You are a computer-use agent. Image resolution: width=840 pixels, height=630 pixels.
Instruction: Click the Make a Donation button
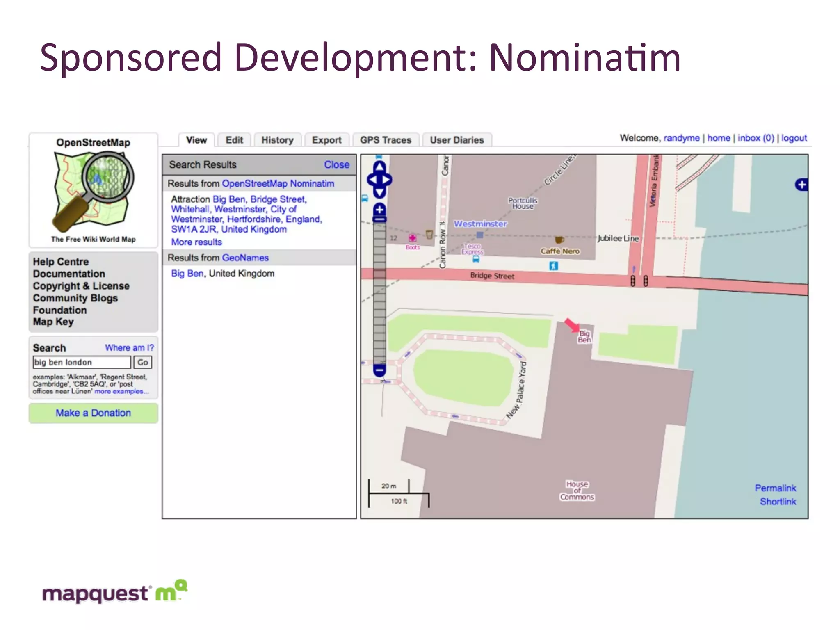click(93, 413)
